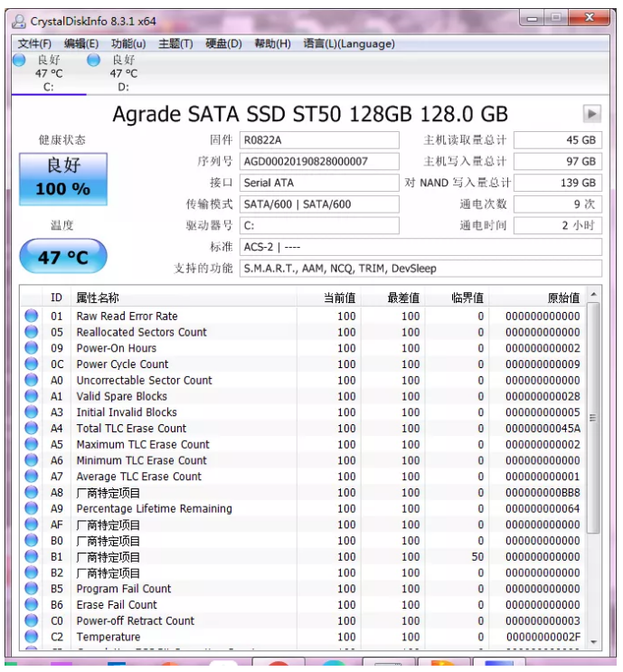Open the 主题(T) theme menu
Viewport: 623px width, 672px height.
click(175, 43)
